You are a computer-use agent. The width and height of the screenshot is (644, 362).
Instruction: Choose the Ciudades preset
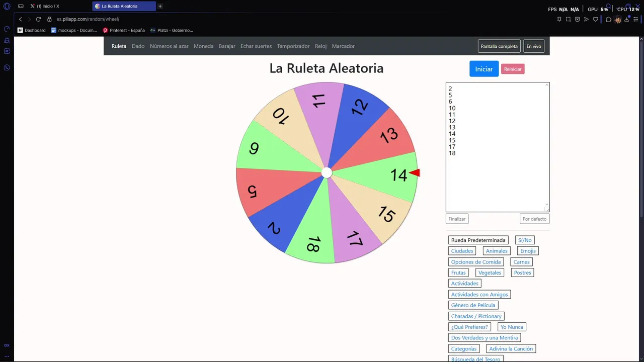coord(462,251)
